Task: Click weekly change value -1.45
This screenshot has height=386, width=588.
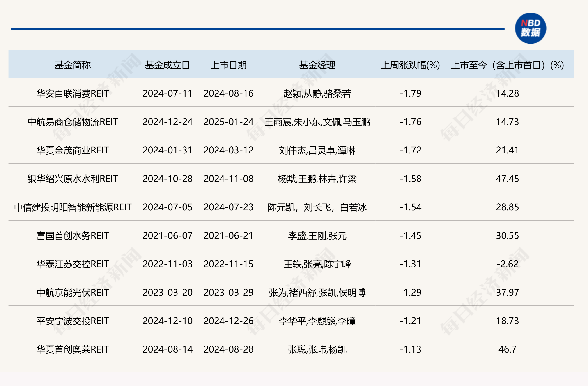Action: click(411, 236)
